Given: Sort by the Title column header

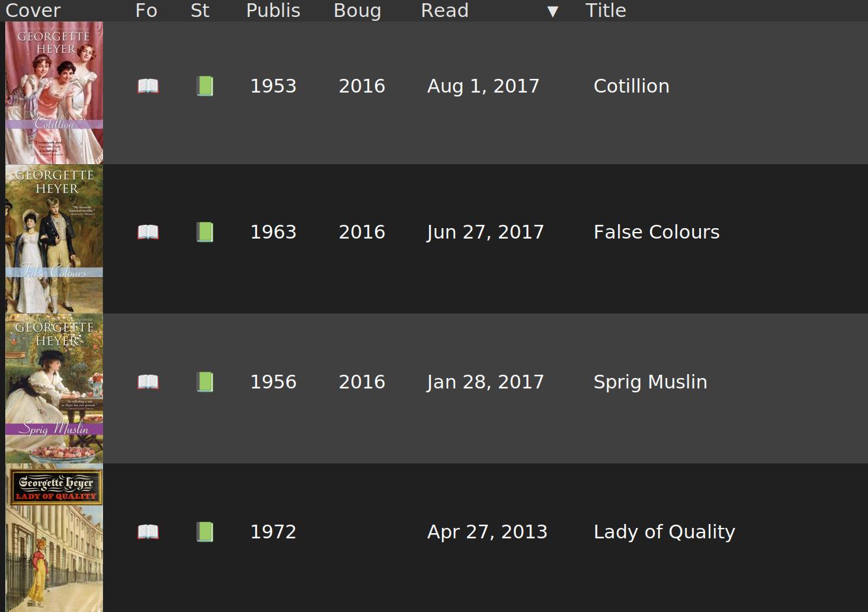Looking at the screenshot, I should click(605, 10).
